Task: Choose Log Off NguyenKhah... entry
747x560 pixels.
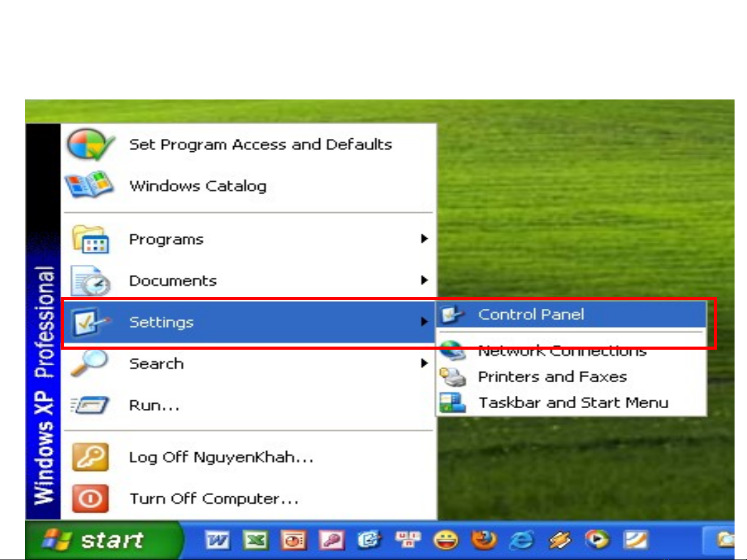Action: click(249, 457)
